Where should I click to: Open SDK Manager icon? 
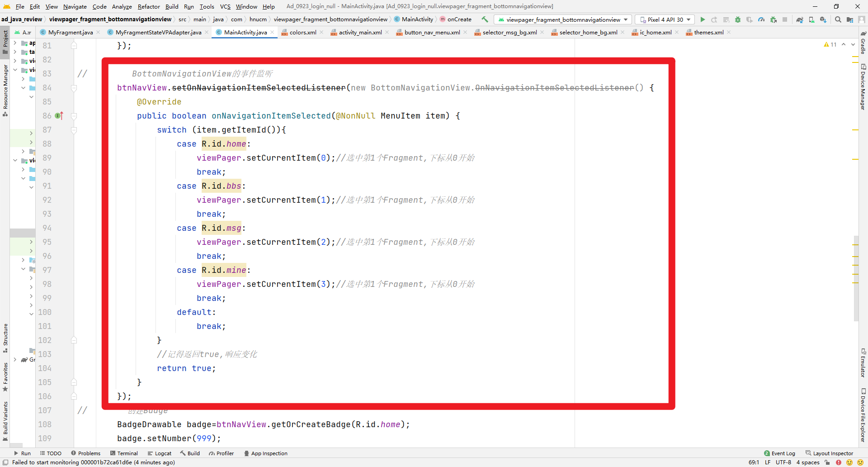(823, 19)
